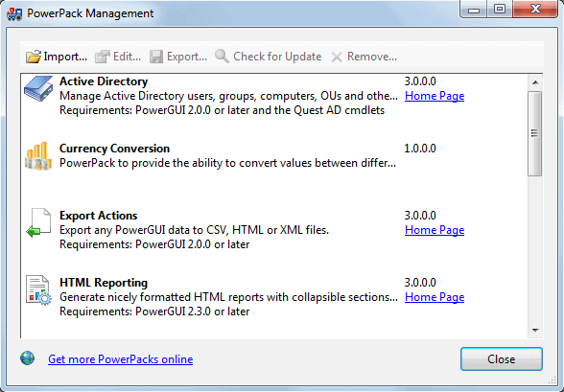Click the Remove X icon

[x=337, y=57]
